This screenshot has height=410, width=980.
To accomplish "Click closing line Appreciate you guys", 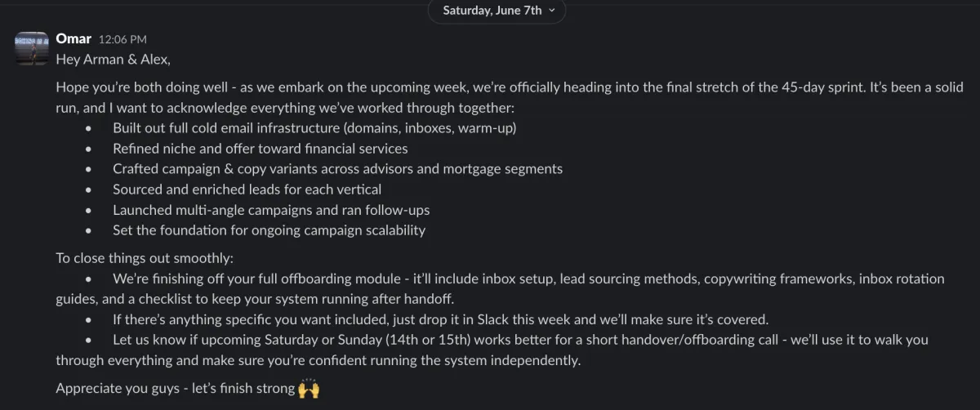I will (175, 389).
